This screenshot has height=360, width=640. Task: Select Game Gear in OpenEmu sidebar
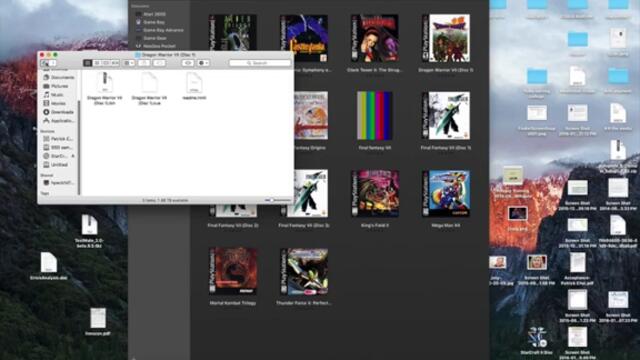point(151,38)
